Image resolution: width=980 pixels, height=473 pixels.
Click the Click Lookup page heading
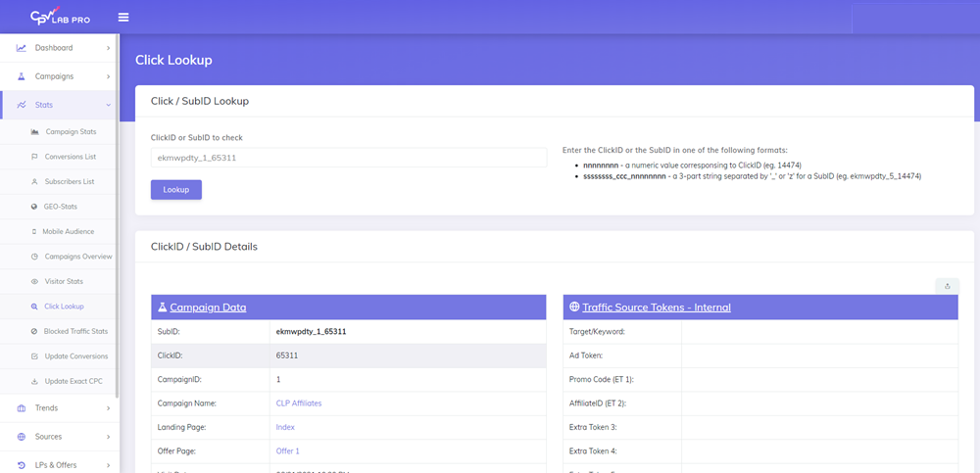click(x=173, y=60)
